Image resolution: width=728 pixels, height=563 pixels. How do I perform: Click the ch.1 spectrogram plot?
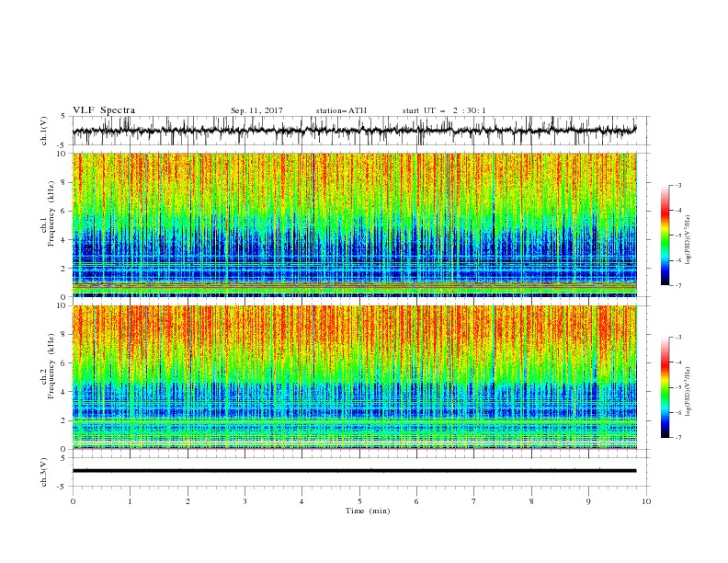[x=355, y=224]
